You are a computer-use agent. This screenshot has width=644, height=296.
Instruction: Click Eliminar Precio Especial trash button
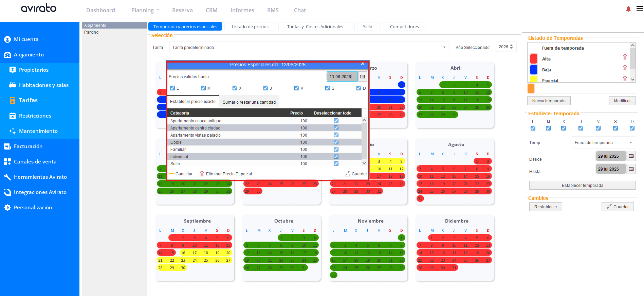pos(226,174)
